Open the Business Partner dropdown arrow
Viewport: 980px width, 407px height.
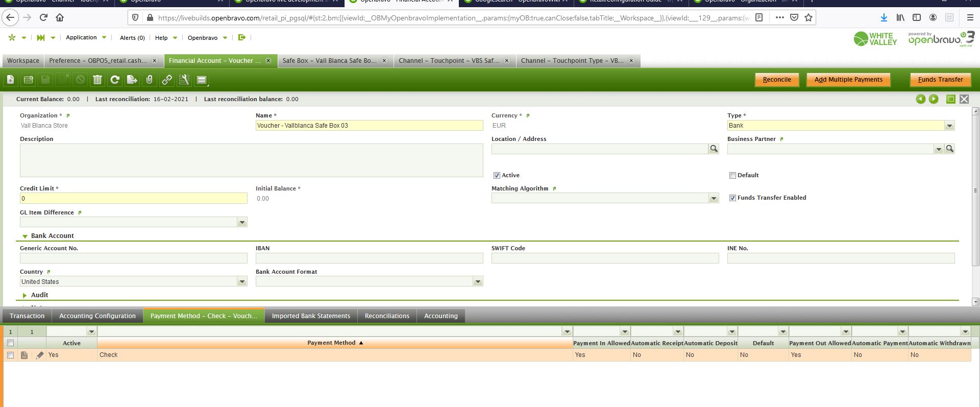click(x=938, y=149)
